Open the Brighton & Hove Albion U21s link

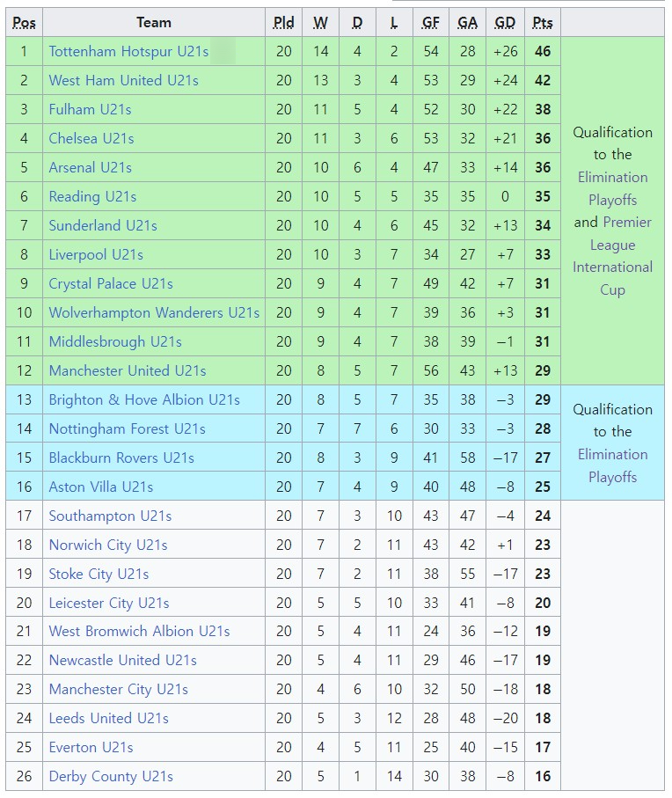144,399
